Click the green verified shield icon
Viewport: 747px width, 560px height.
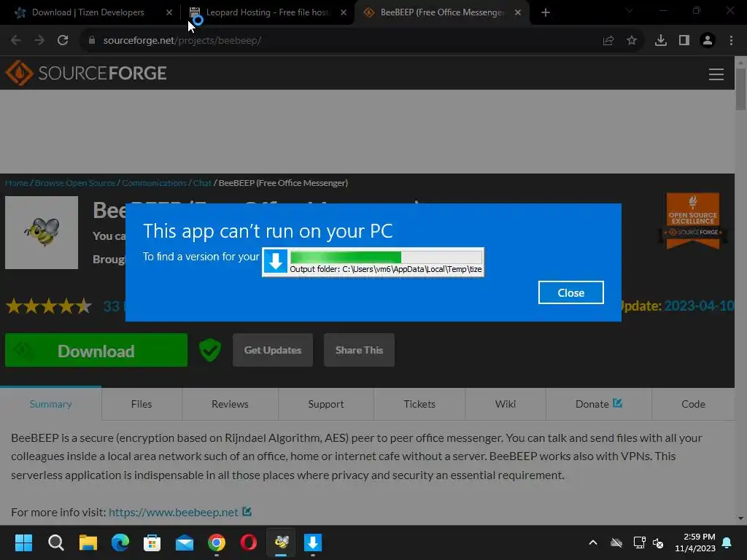[209, 350]
